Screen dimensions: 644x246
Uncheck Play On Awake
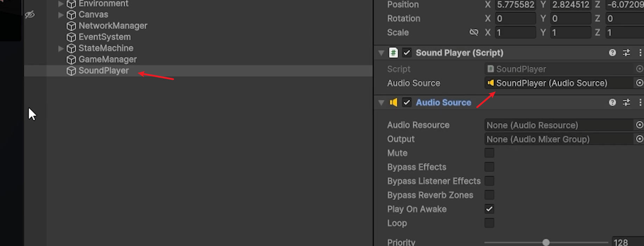pyautogui.click(x=489, y=209)
